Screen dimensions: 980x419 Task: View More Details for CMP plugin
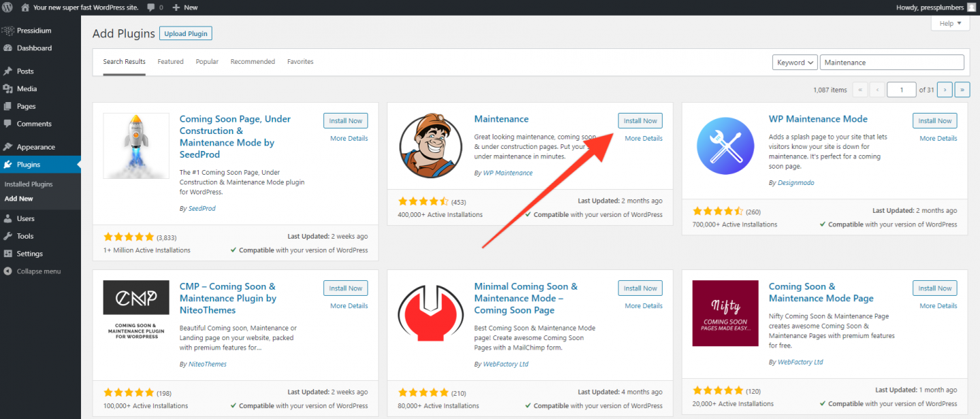(349, 306)
